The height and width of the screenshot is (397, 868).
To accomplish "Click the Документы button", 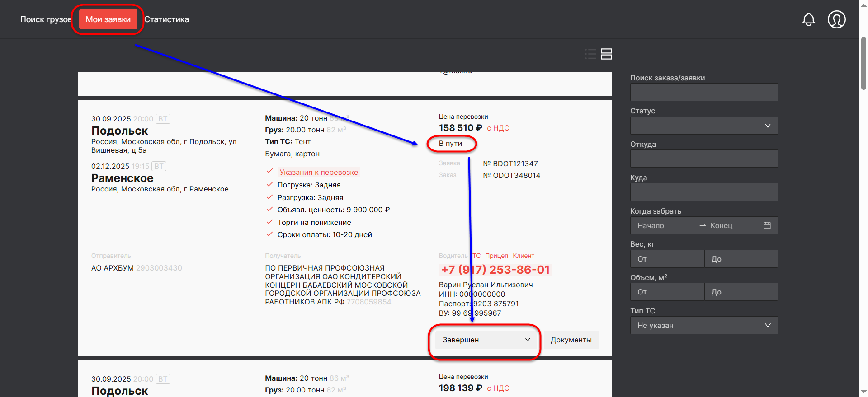I will [x=571, y=340].
